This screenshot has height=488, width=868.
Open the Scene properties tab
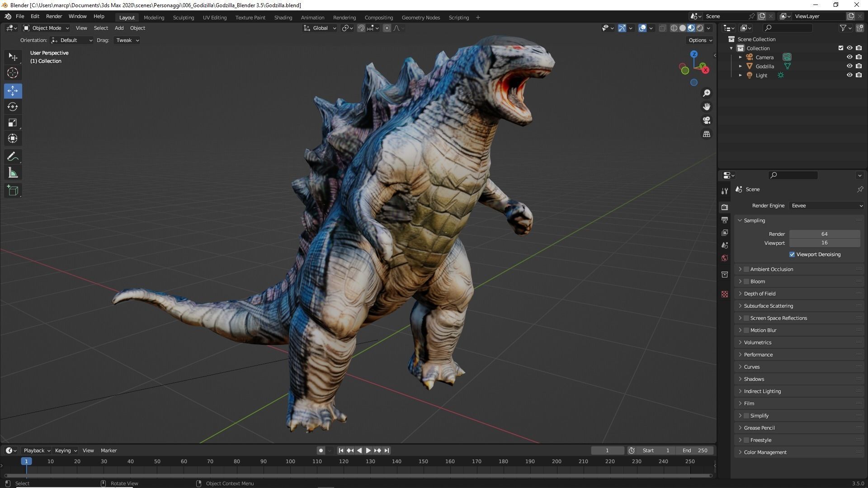(725, 245)
